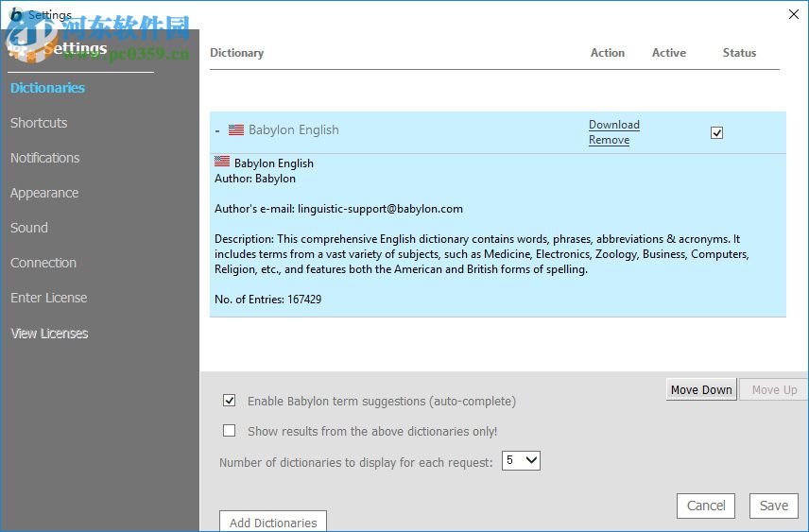Click the Babylon logo in title bar
The height and width of the screenshot is (532, 809).
[x=16, y=14]
